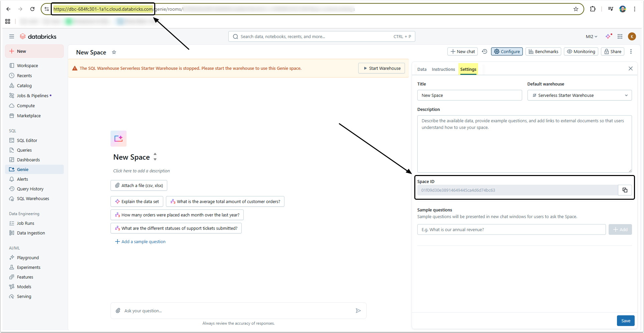Click the paperclip icon in the question box

tap(118, 311)
